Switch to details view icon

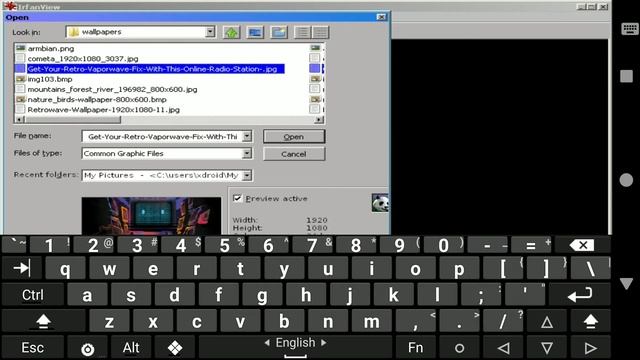point(320,32)
